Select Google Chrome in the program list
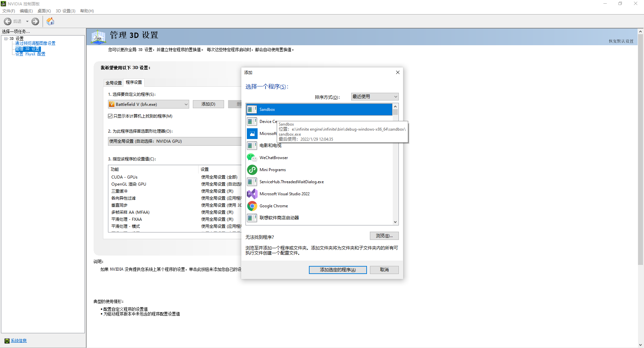 pyautogui.click(x=319, y=206)
